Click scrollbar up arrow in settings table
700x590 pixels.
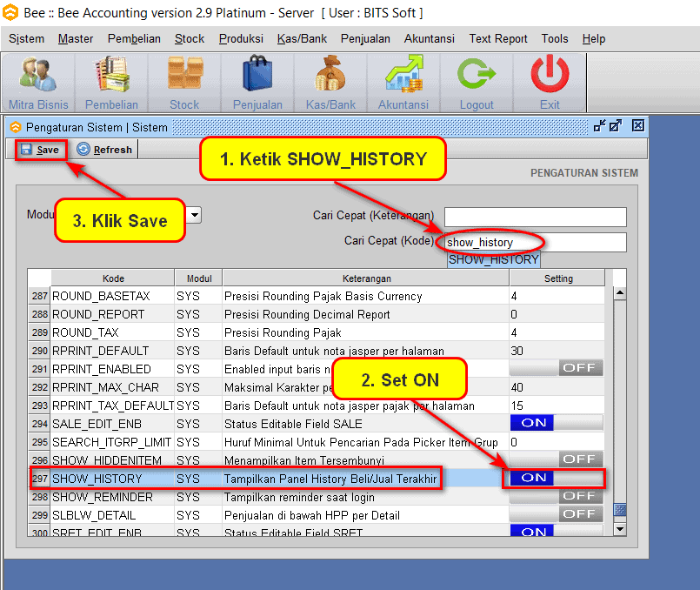(x=620, y=293)
